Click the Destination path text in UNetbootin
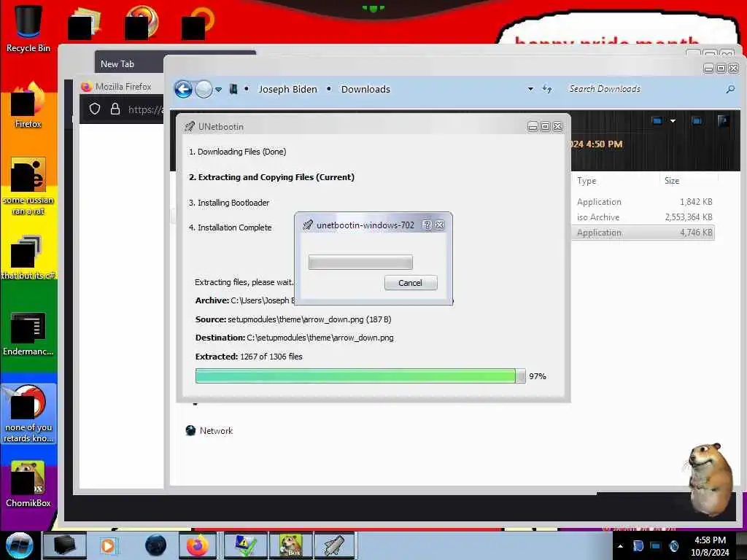Screen dimensions: 747x560 pyautogui.click(x=295, y=338)
